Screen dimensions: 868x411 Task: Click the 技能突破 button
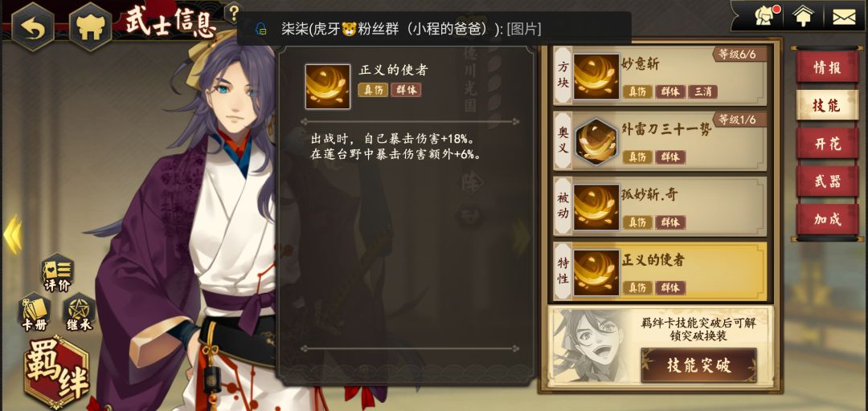pos(698,365)
